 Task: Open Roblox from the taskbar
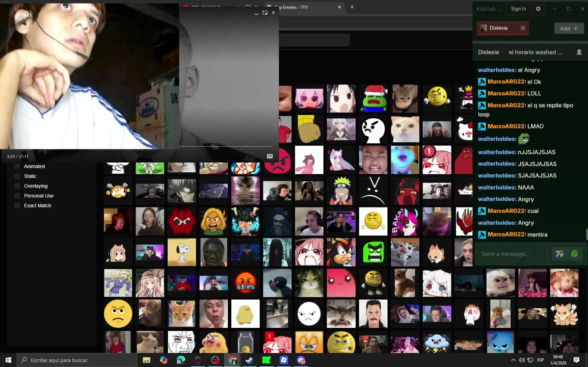pos(284,360)
